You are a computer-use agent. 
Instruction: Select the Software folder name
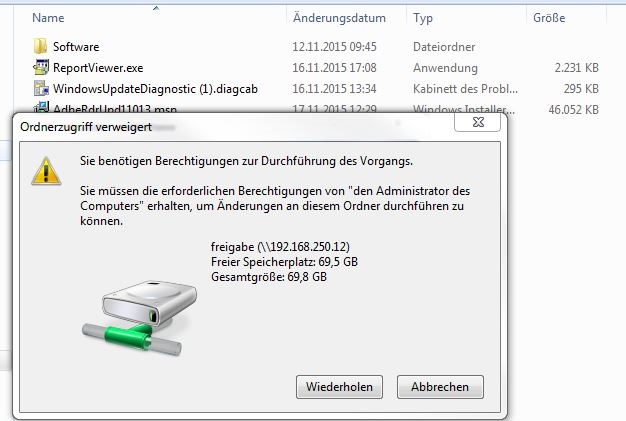click(76, 47)
